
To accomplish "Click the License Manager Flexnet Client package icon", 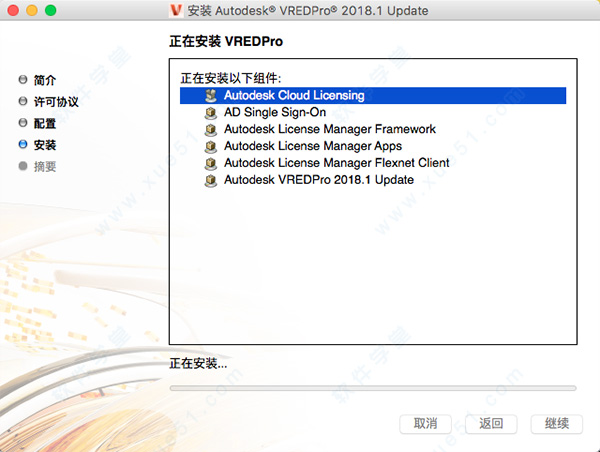I will coord(211,163).
